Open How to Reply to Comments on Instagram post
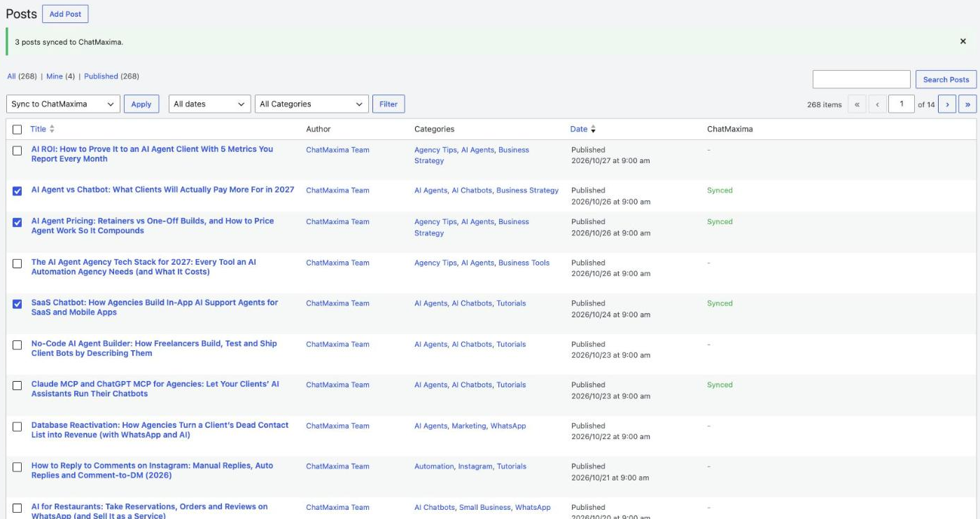Viewport: 980px width, 519px height. (152, 471)
